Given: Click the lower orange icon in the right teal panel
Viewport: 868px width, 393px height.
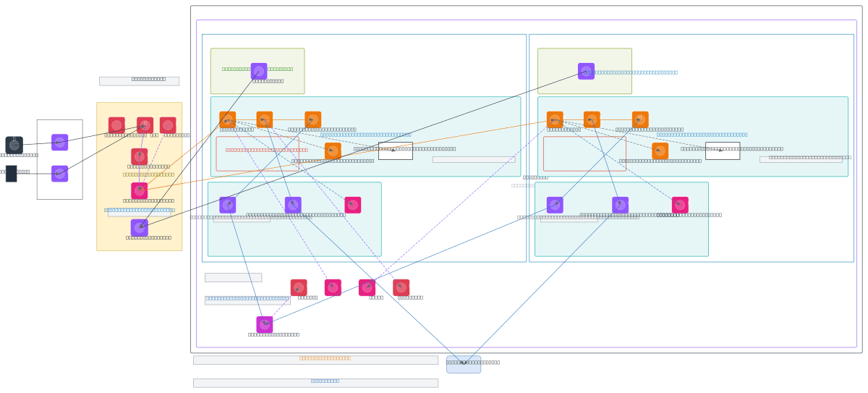Looking at the screenshot, I should [x=660, y=151].
